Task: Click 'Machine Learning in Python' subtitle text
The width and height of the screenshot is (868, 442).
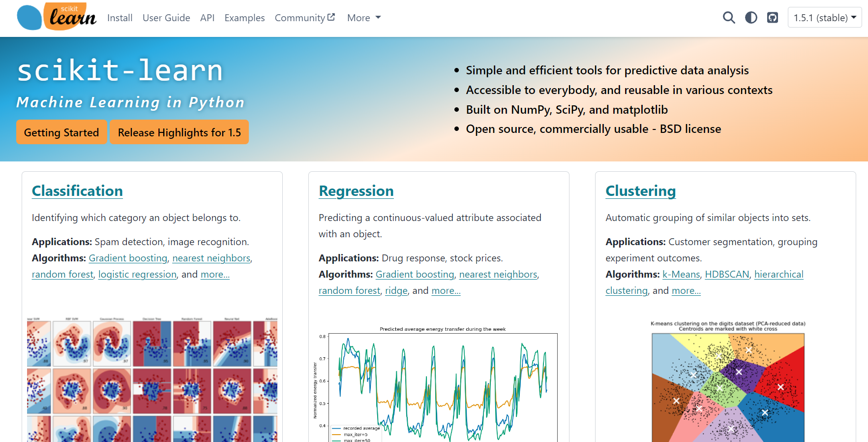Action: [x=130, y=102]
